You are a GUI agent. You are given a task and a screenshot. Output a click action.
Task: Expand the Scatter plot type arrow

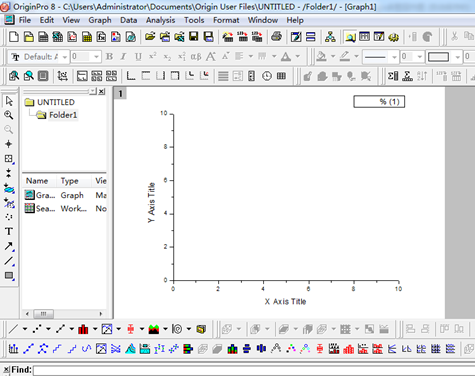pos(48,329)
